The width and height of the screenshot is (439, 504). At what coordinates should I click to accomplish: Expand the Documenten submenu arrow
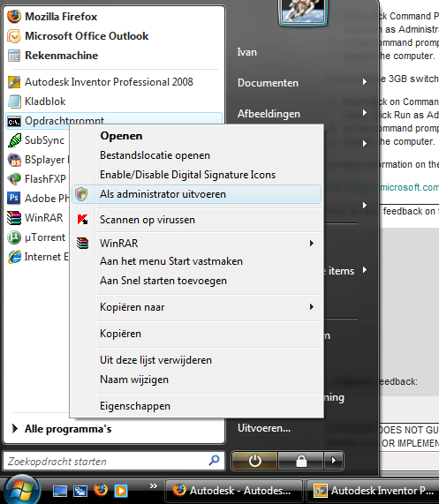(x=365, y=82)
